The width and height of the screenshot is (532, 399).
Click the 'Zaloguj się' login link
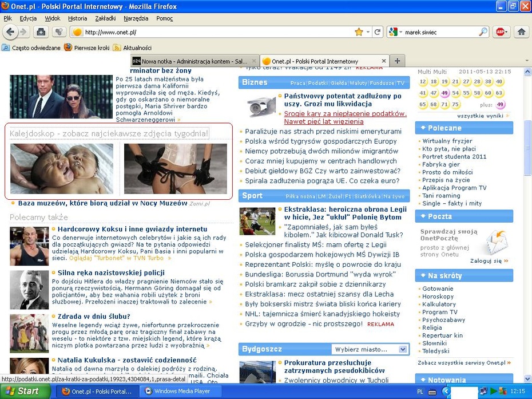(x=486, y=260)
